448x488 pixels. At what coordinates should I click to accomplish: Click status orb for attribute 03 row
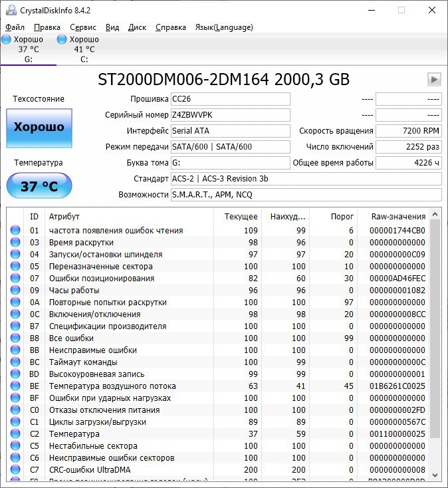click(15, 242)
